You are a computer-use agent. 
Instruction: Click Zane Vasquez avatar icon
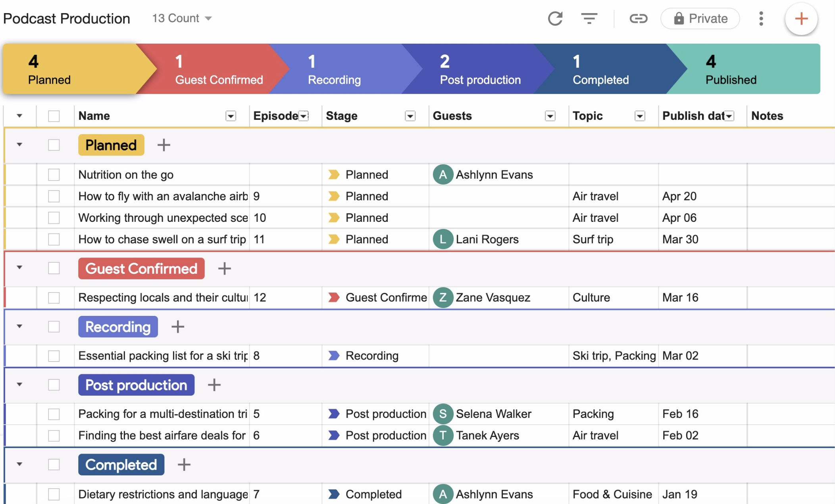coord(443,298)
